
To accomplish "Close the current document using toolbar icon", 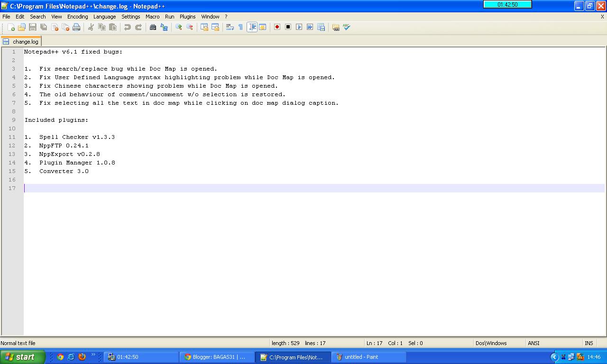I will (x=55, y=27).
